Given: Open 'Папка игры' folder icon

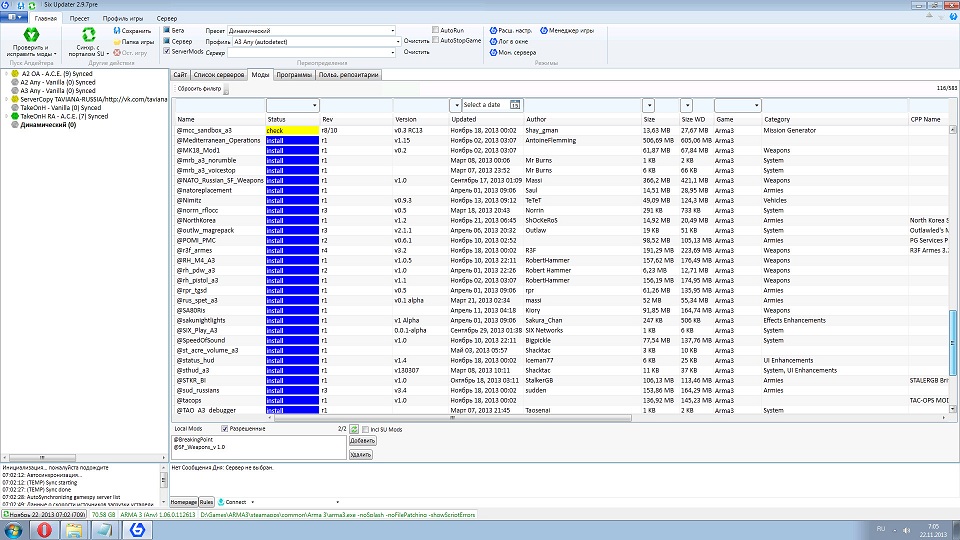Looking at the screenshot, I should [119, 42].
